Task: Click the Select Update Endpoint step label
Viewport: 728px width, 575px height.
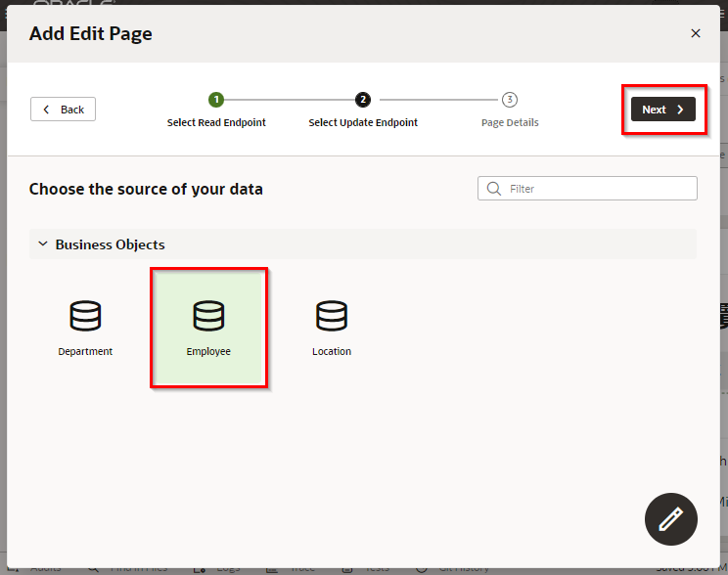Action: (x=363, y=123)
